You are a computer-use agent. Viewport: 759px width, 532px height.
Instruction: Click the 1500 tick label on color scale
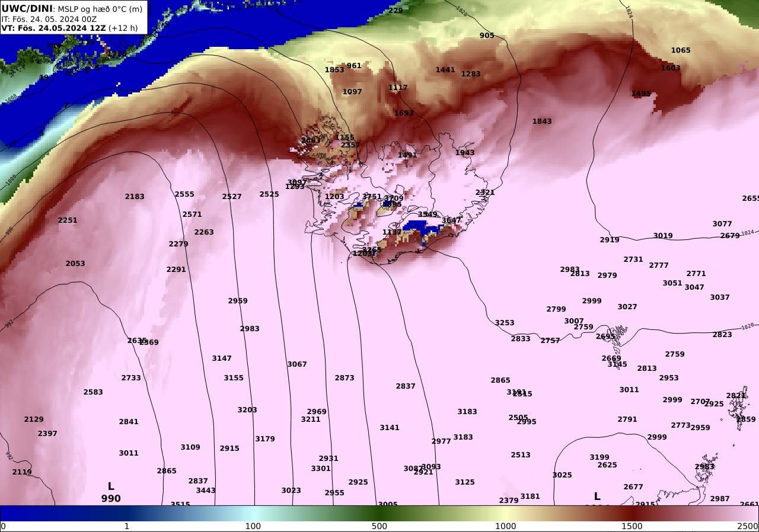click(632, 526)
